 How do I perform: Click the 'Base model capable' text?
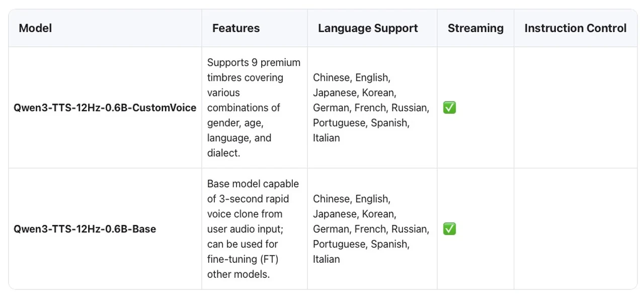253,184
